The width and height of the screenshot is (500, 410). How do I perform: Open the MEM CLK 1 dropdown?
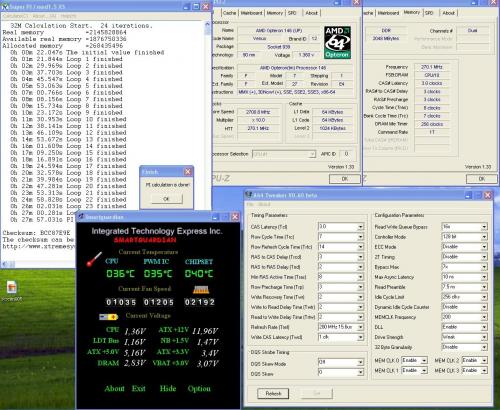click(x=424, y=371)
